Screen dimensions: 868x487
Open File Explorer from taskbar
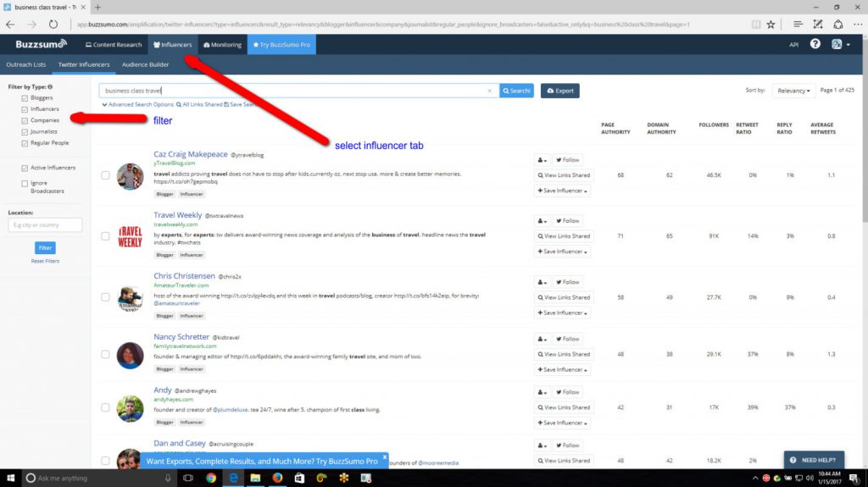pyautogui.click(x=255, y=479)
